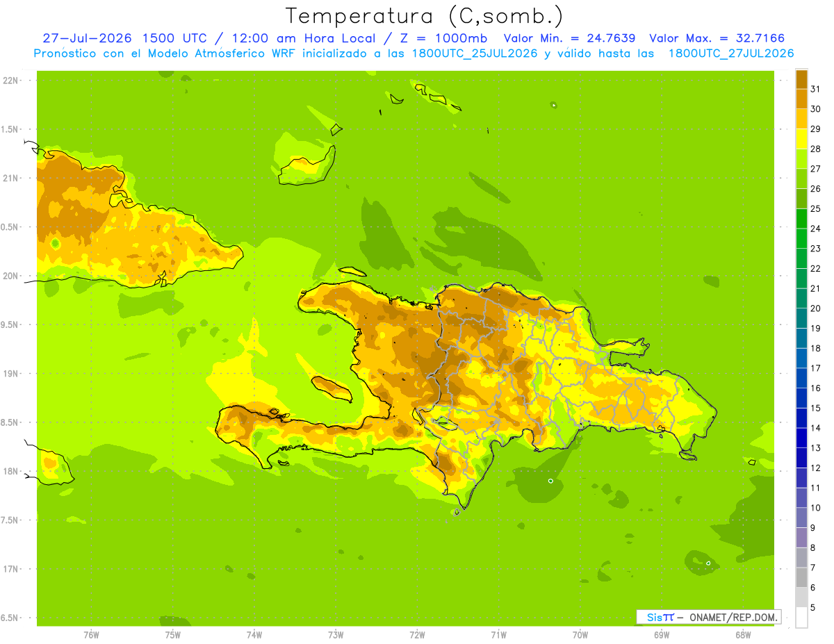834x644 pixels.
Task: Click the legend swatch between 26 and 27
Action: (801, 178)
